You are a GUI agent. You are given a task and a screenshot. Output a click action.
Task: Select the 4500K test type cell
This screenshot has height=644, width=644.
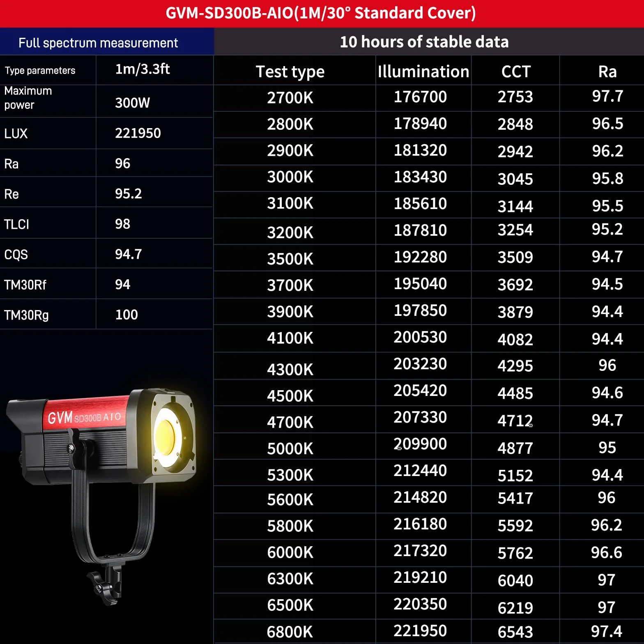coord(290,396)
